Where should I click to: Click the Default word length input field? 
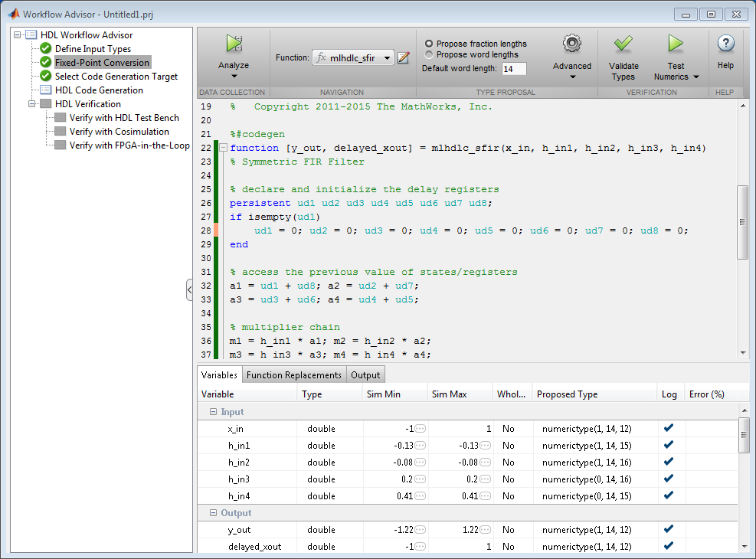pos(513,69)
